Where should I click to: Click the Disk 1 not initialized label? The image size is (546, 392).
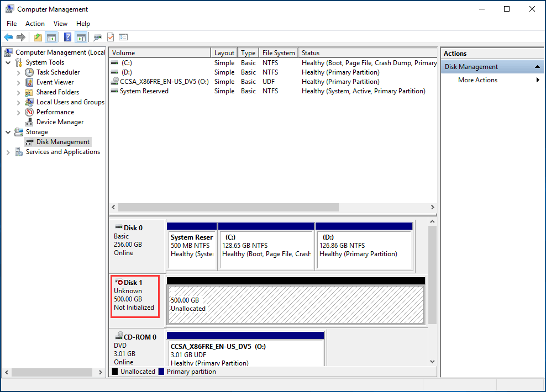(135, 295)
